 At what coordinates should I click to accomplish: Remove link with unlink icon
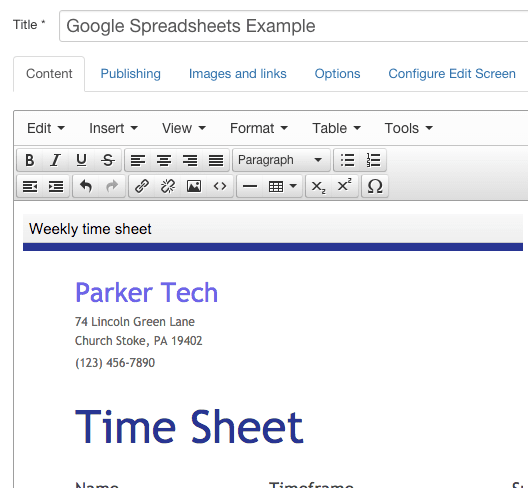coord(168,186)
